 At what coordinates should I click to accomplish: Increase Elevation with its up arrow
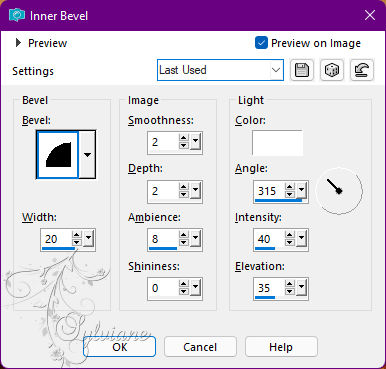click(x=290, y=284)
